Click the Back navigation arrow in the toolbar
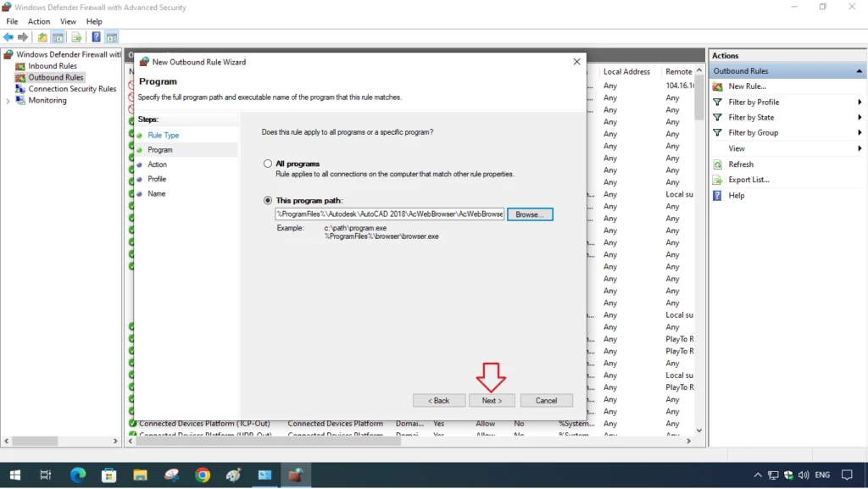This screenshot has width=868, height=489. tap(8, 36)
